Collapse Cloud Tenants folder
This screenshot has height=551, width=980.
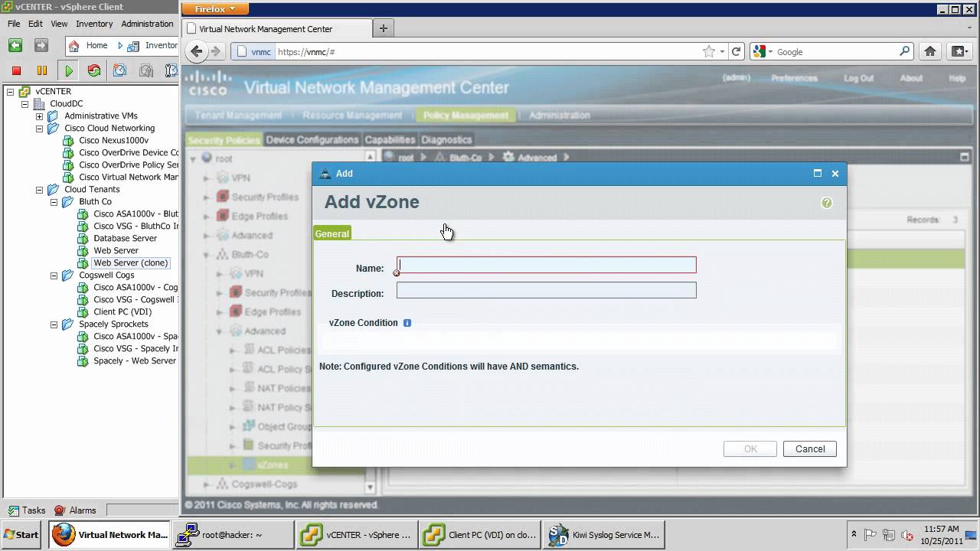pos(40,190)
